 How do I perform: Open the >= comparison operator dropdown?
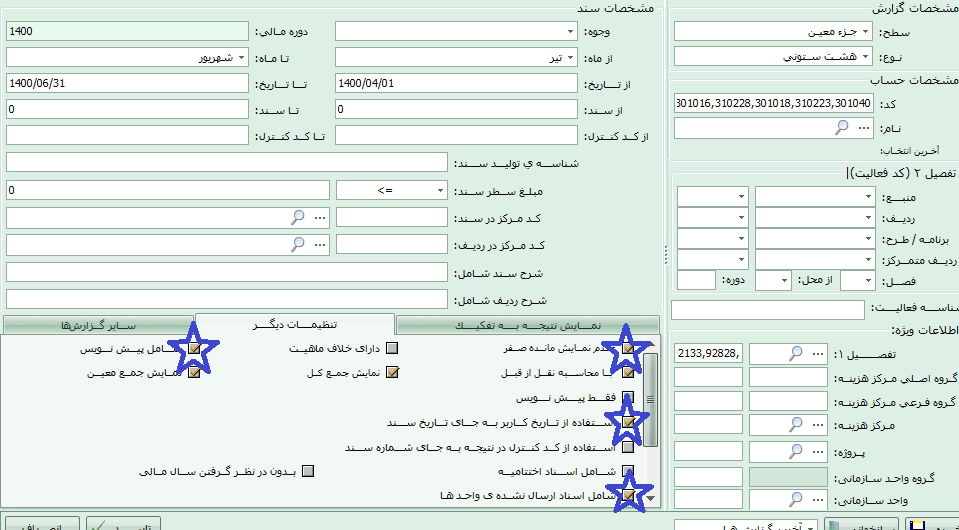click(392, 190)
